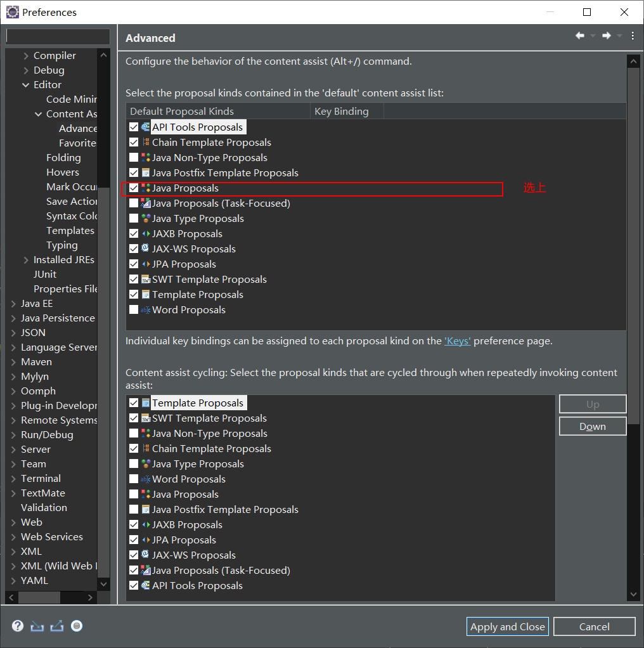Viewport: 644px width, 648px height.
Task: Click the Word Proposals icon in cycling list
Action: (x=145, y=479)
